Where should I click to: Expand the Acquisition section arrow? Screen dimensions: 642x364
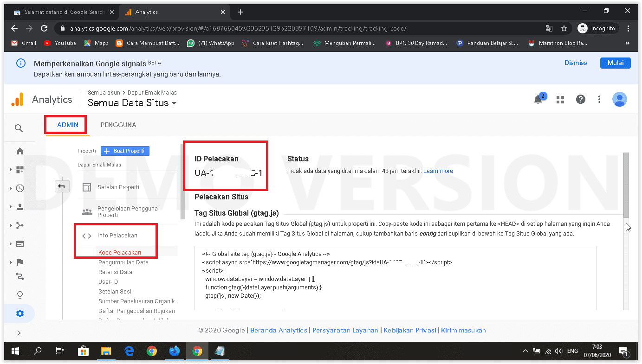(11, 225)
